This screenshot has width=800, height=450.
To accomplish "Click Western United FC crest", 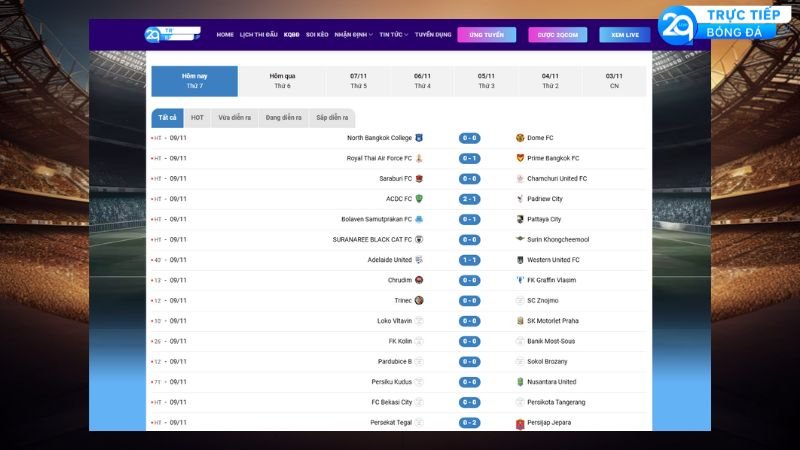I will point(520,260).
